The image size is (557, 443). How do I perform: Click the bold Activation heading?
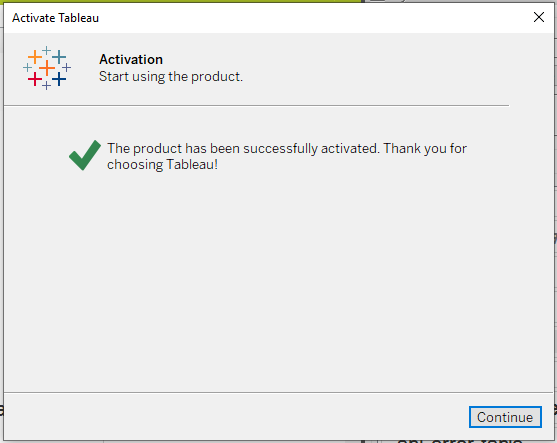pos(131,59)
